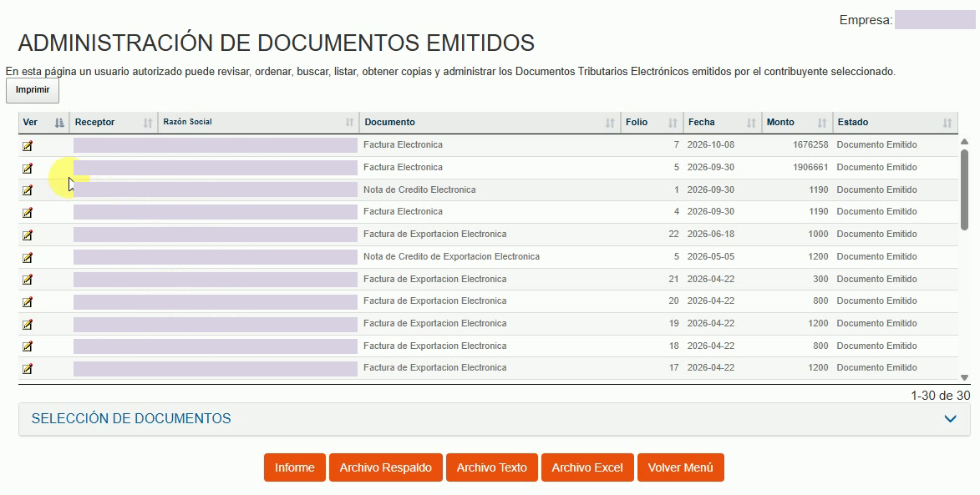The height and width of the screenshot is (495, 980).
Task: Sort table by Receptor using its sort arrows
Action: (148, 123)
